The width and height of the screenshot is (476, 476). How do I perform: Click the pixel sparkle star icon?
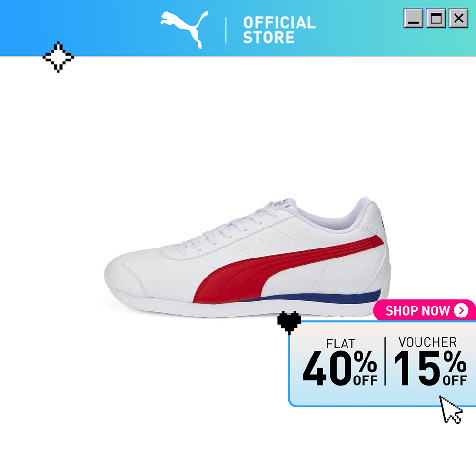(x=58, y=57)
